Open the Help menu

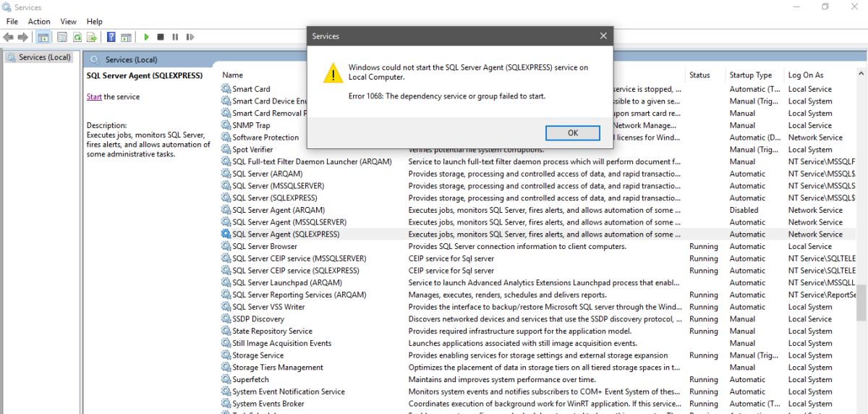point(95,22)
